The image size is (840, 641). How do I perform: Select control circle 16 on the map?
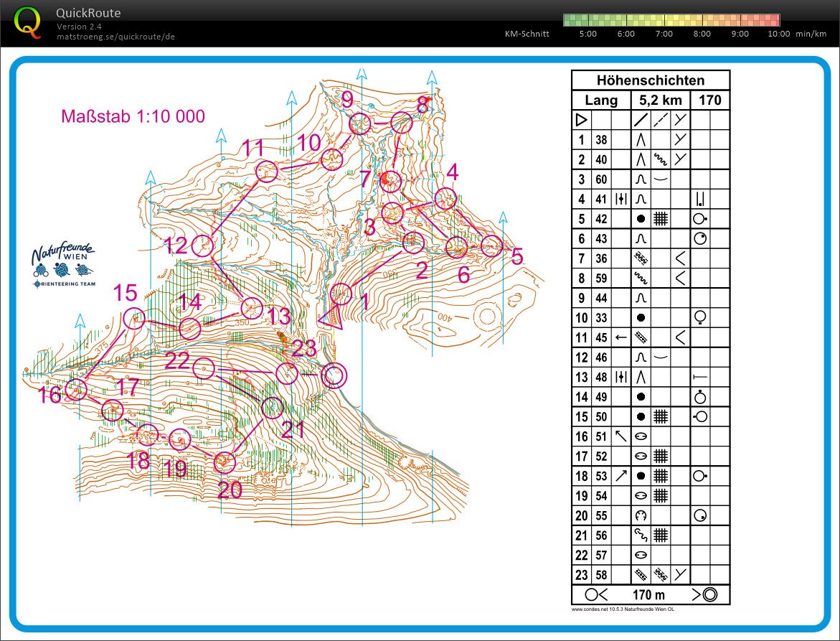(x=76, y=390)
